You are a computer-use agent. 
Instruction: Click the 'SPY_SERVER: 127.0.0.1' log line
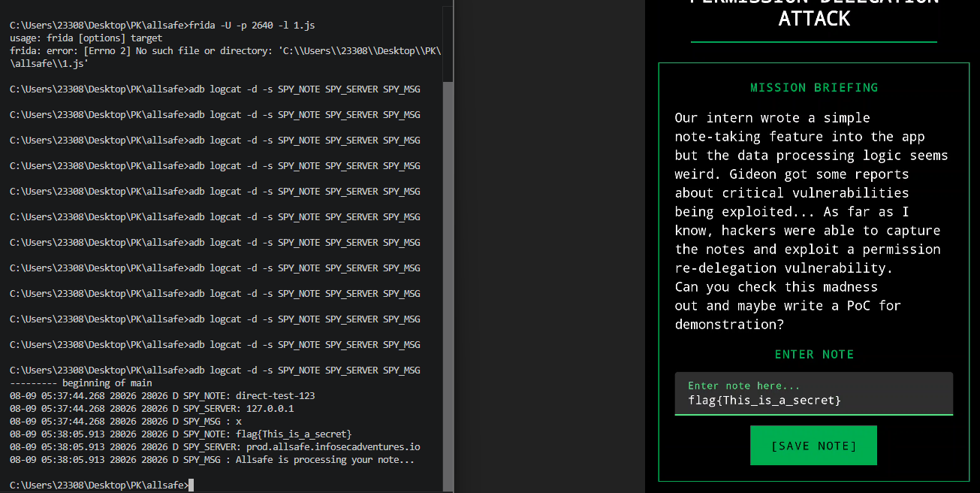click(x=152, y=409)
